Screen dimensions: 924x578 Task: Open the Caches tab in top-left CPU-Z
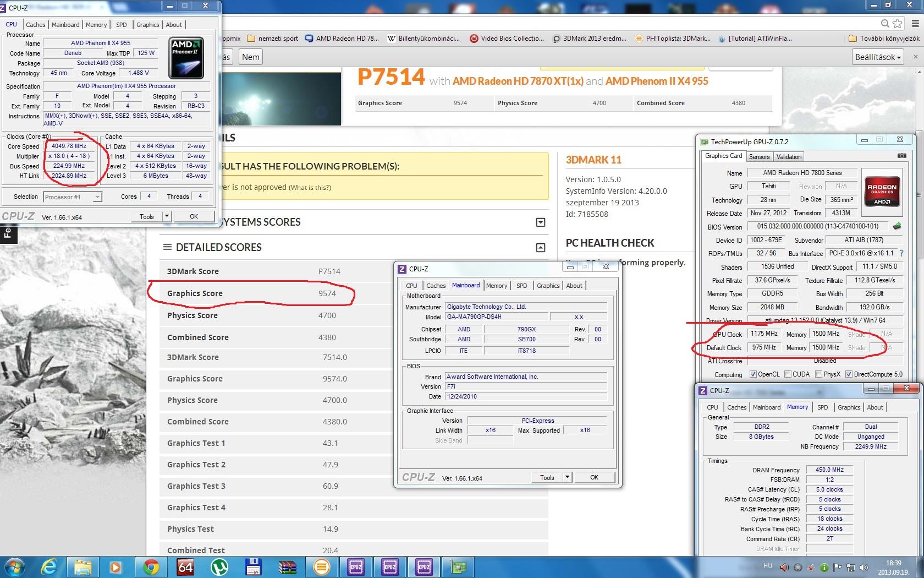pos(36,25)
